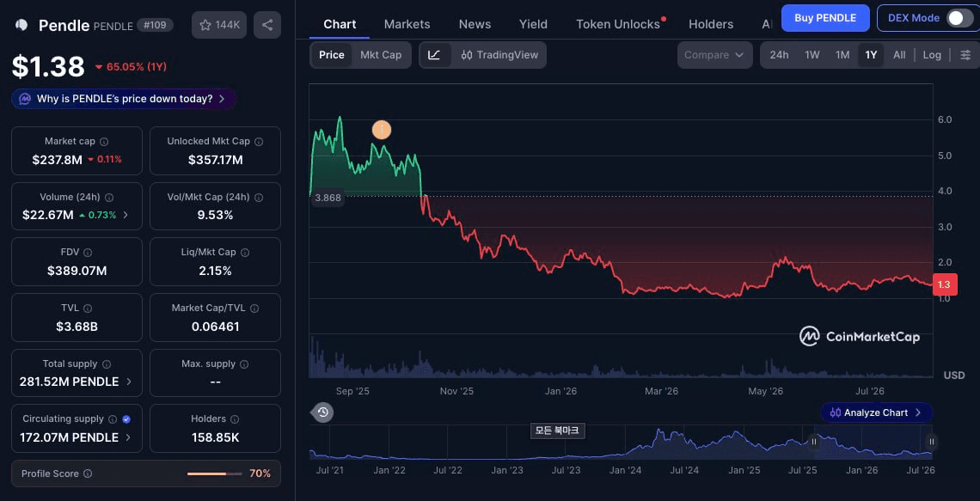Click Volume (24h) info icon
980x501 pixels.
click(109, 198)
